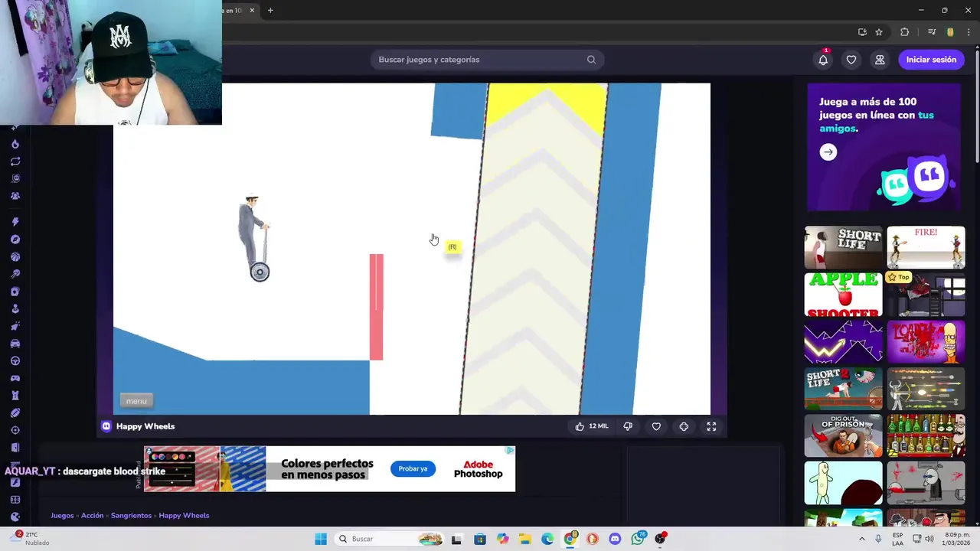The image size is (980, 551).
Task: Click the in-game menu button
Action: click(136, 401)
